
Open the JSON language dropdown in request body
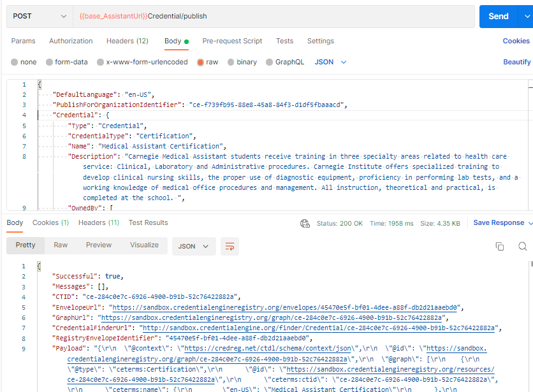pos(325,61)
